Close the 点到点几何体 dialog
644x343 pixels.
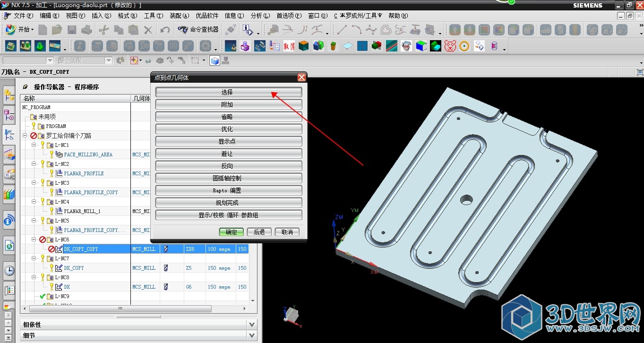click(301, 77)
